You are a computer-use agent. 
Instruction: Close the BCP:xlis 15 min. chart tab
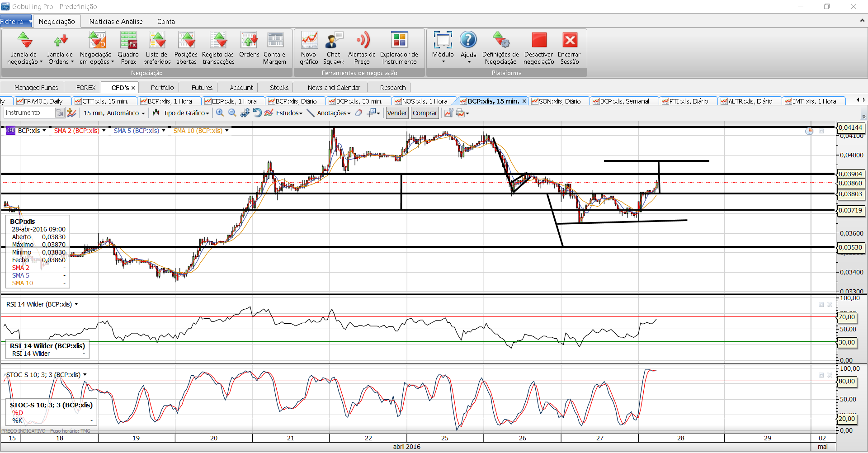[x=524, y=101]
